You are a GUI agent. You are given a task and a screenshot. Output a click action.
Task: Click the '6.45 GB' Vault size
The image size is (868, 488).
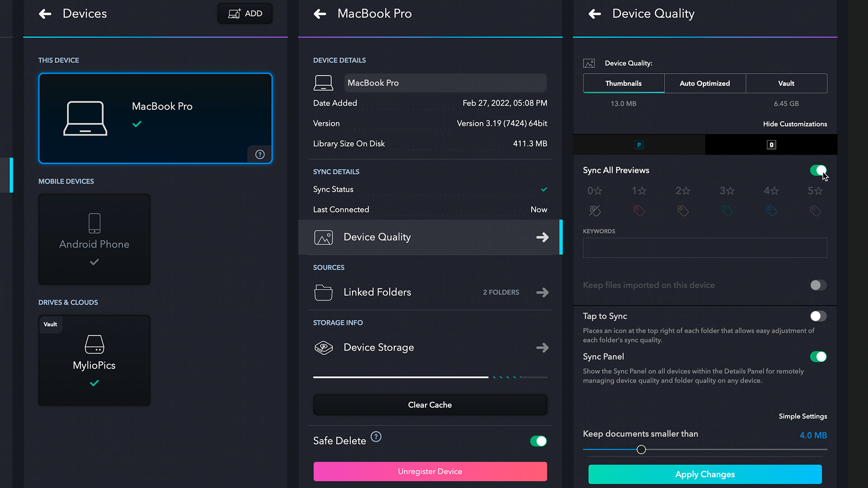(x=786, y=103)
